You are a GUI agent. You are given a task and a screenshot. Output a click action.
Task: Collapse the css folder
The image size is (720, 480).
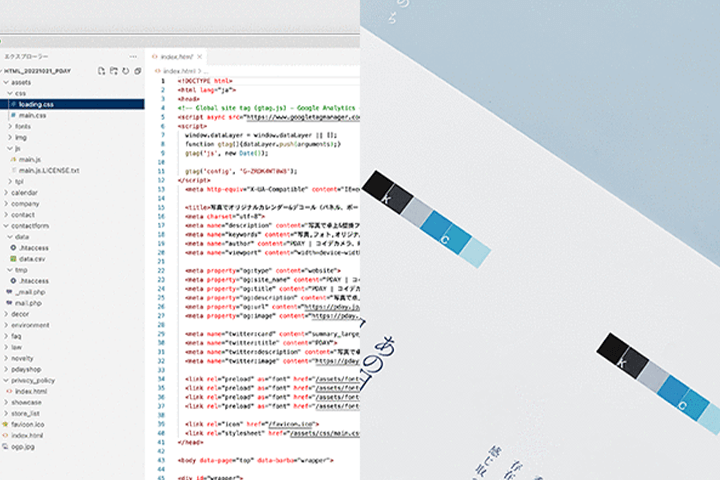click(10, 93)
